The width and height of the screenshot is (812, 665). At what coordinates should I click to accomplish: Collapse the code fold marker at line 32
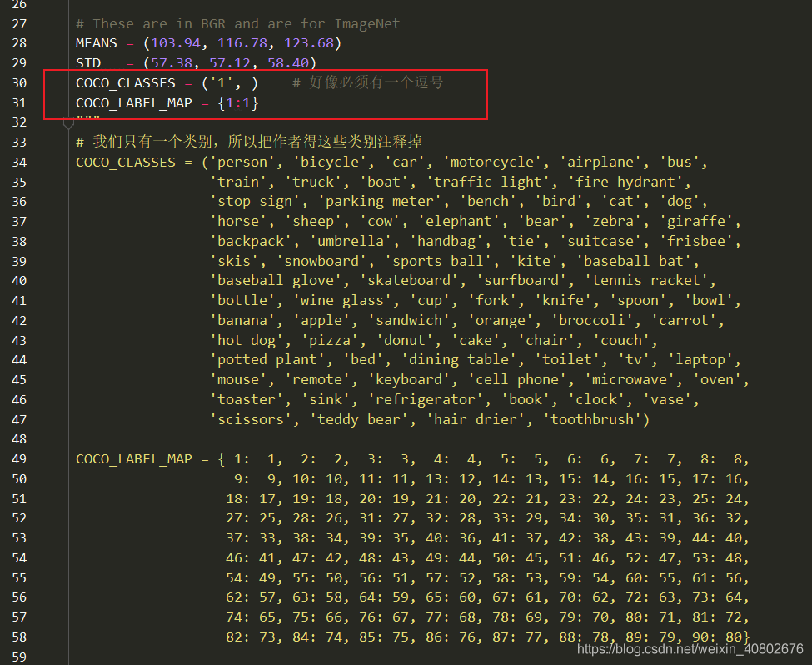point(68,123)
